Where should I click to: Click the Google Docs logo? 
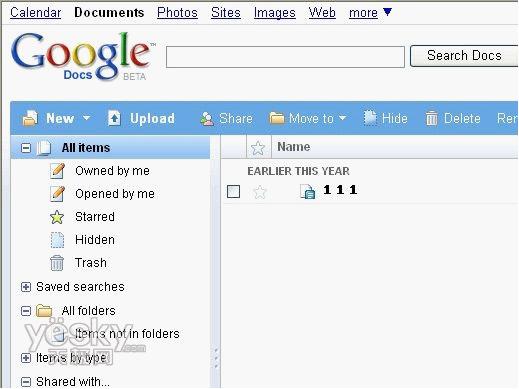[82, 56]
